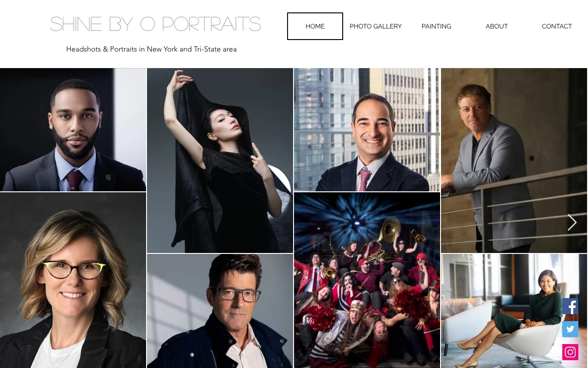View the woman with neon-rimmed glasses headshot

(73, 280)
